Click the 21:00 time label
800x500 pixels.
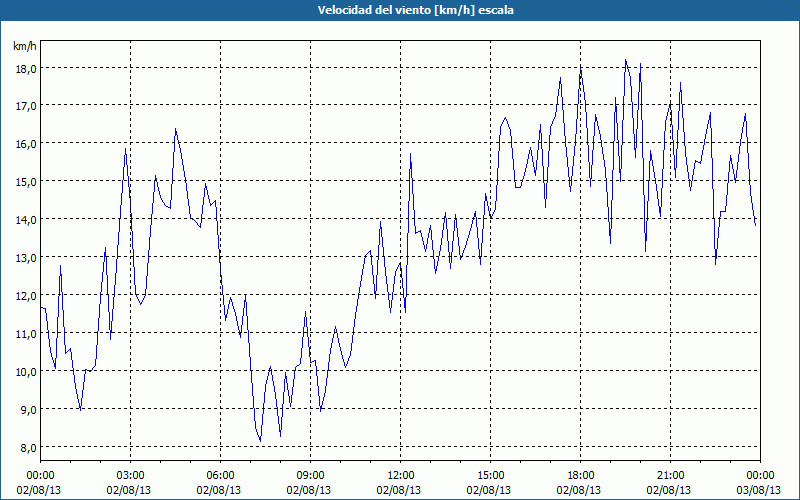670,476
